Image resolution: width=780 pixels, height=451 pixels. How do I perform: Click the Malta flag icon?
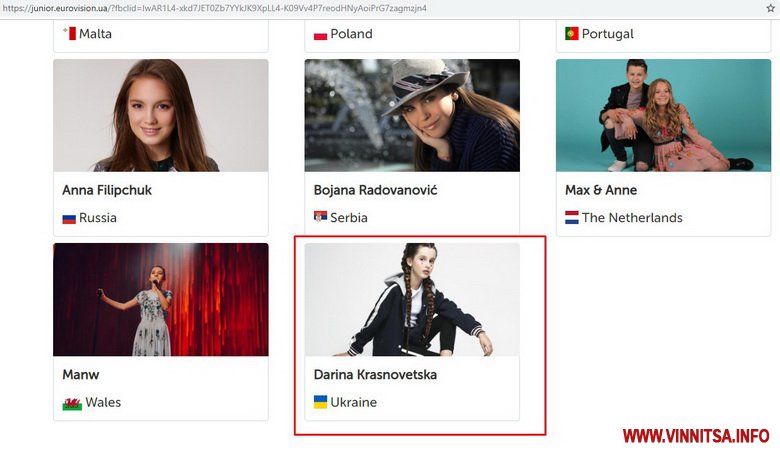click(69, 34)
